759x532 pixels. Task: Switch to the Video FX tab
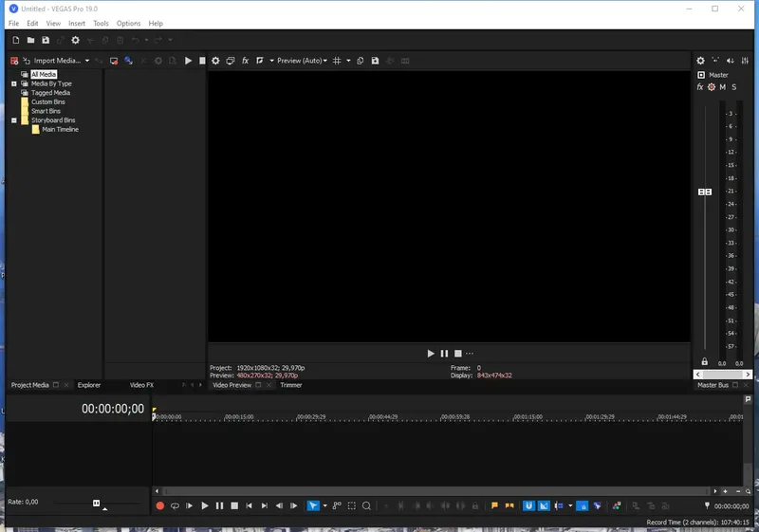[141, 385]
